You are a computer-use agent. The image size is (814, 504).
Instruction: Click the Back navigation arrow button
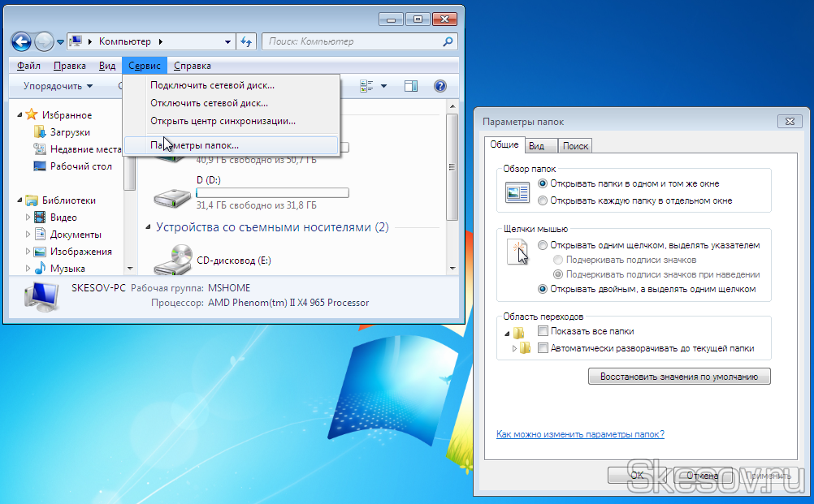click(x=22, y=41)
